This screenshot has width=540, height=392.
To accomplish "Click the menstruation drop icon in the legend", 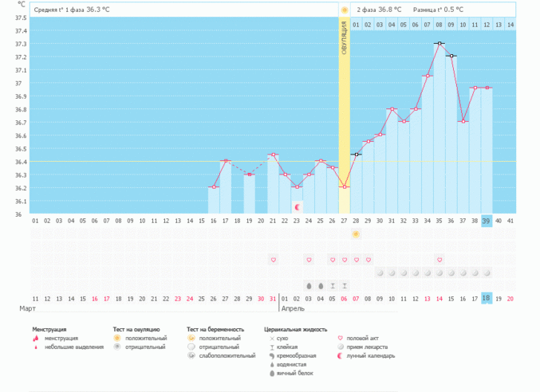I will pos(36,338).
